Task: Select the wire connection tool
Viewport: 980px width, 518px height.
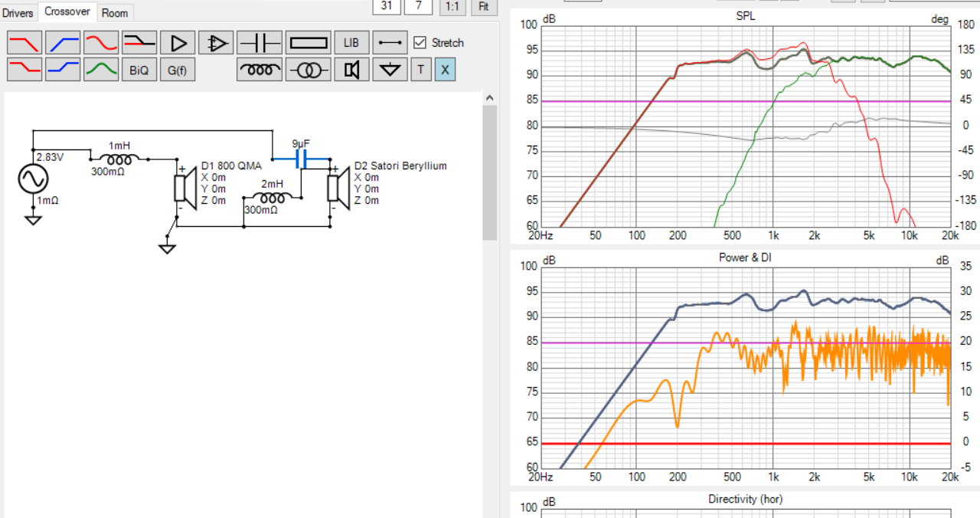Action: (390, 42)
